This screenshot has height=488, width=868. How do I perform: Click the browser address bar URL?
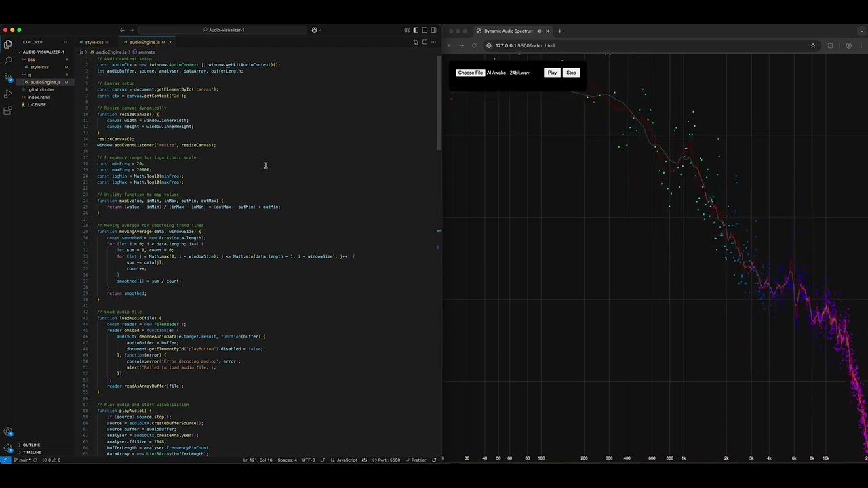point(525,45)
